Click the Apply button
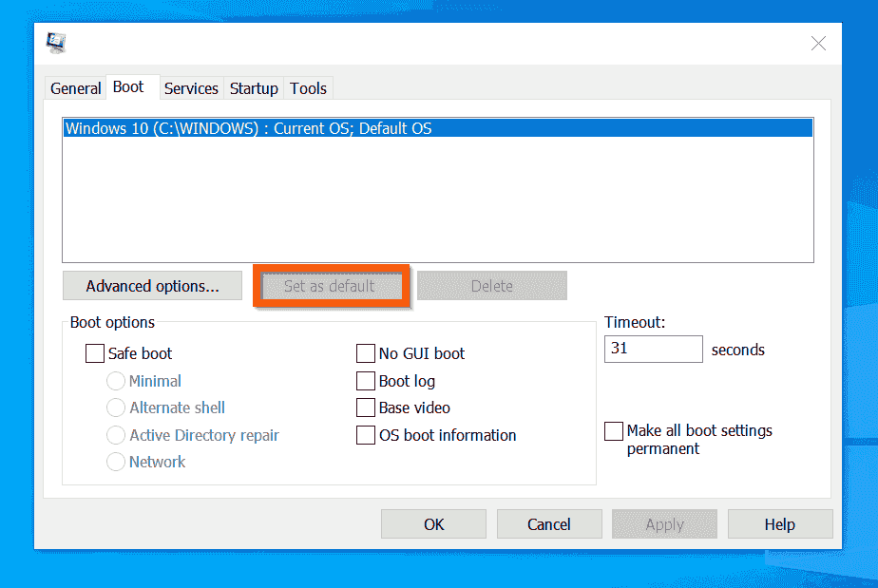The width and height of the screenshot is (878, 588). (x=664, y=524)
